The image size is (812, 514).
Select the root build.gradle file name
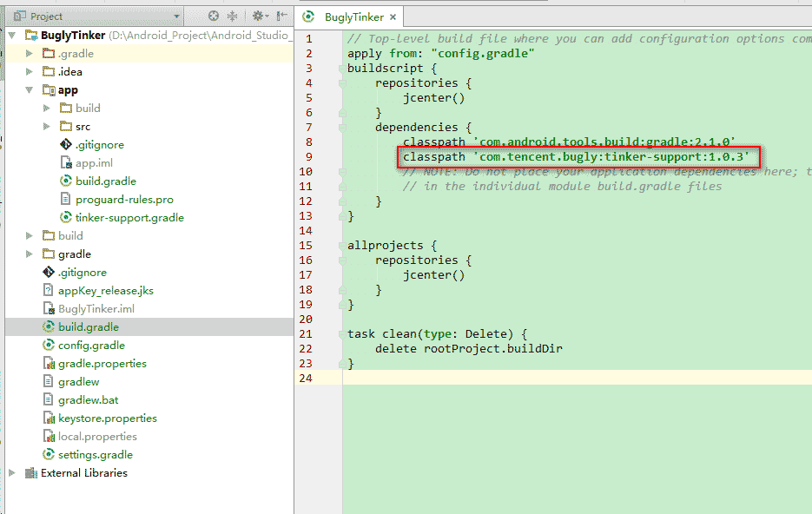point(89,327)
